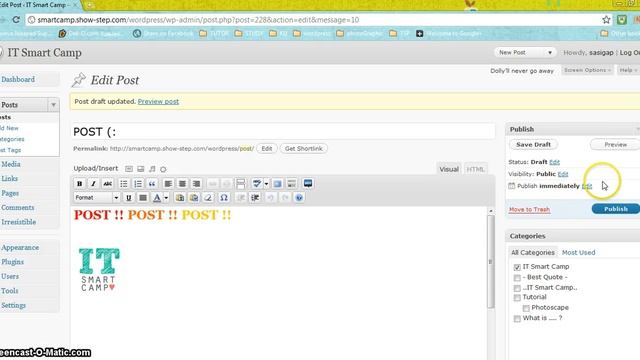Image resolution: width=640 pixels, height=360 pixels.
Task: Open the Format paragraph style dropdown
Action: 97,198
